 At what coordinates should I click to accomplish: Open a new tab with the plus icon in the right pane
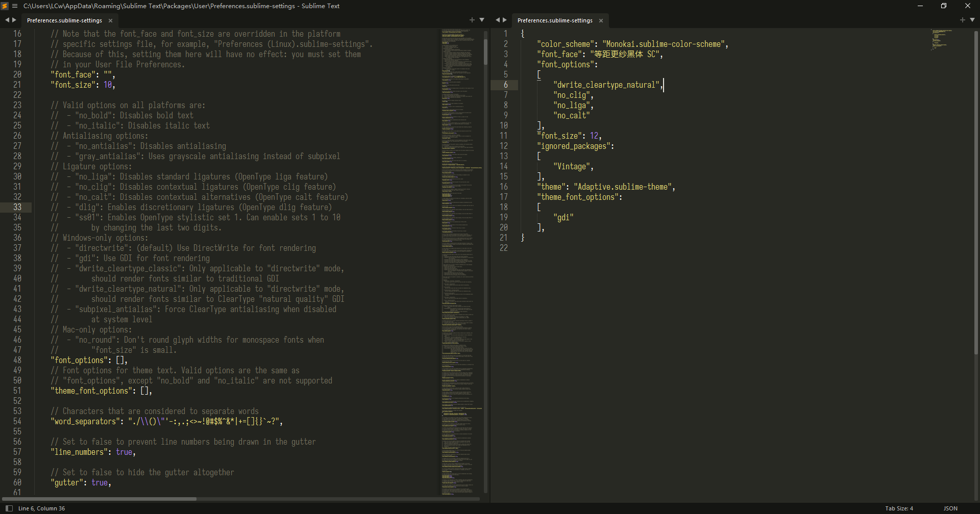[962, 19]
